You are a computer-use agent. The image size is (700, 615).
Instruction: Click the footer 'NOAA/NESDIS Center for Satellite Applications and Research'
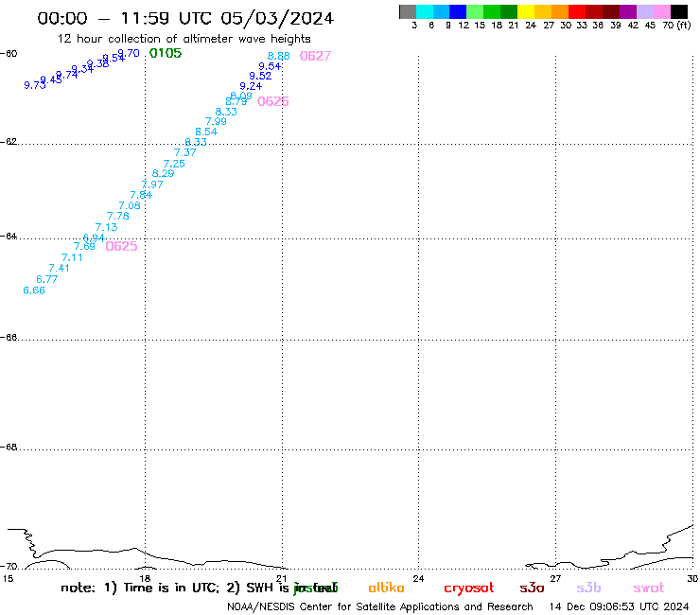coord(380,607)
